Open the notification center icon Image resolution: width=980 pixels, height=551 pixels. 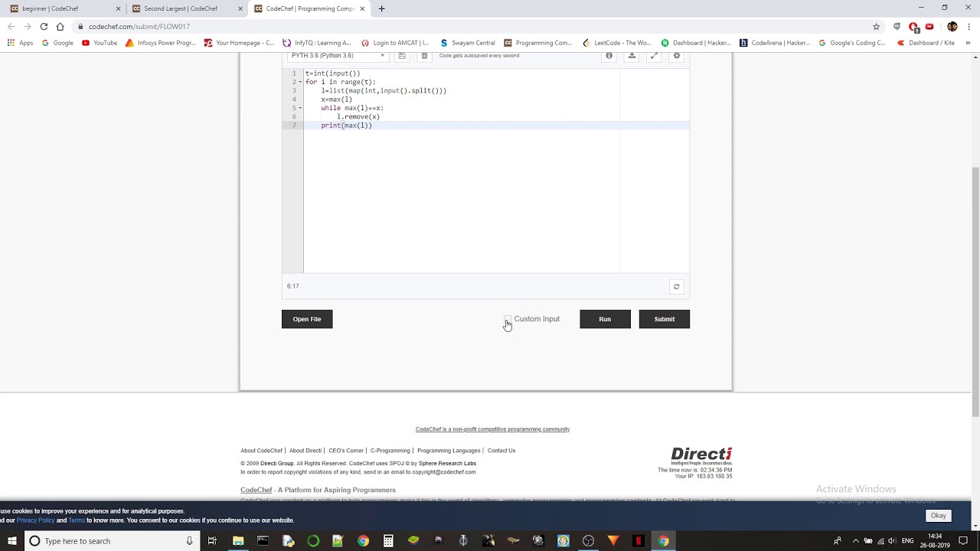pos(963,541)
